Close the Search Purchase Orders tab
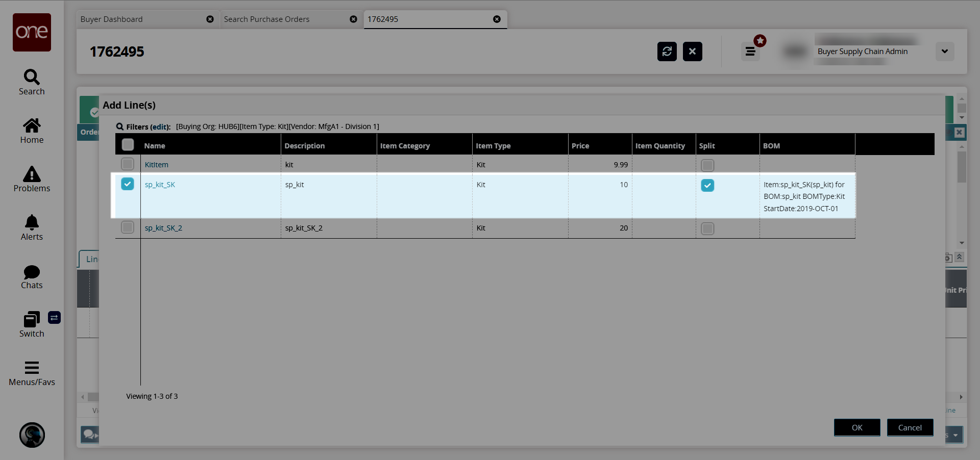Viewport: 980px width, 460px height. tap(353, 19)
